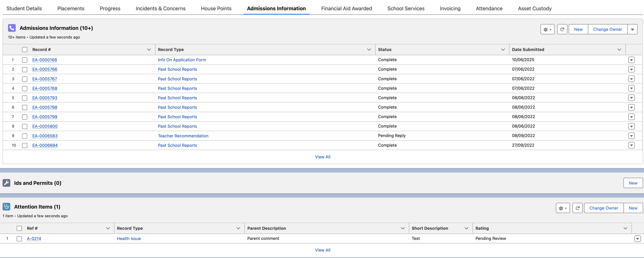Click the '27/09/2022' date cell
Viewport: 644px width, 258px height.
[523, 145]
